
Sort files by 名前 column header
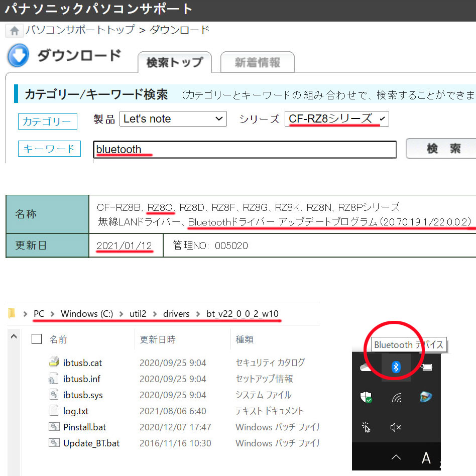point(58,339)
